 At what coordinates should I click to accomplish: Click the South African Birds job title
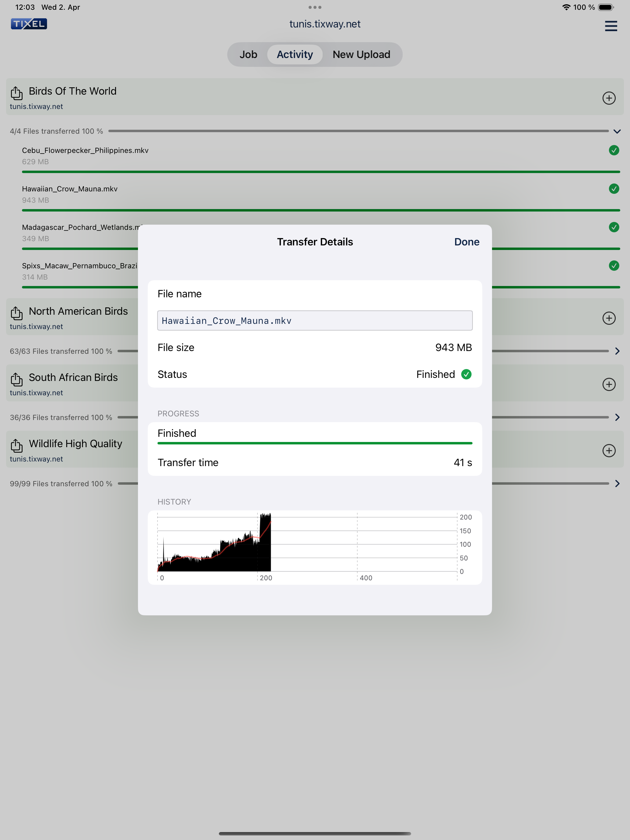(x=73, y=378)
